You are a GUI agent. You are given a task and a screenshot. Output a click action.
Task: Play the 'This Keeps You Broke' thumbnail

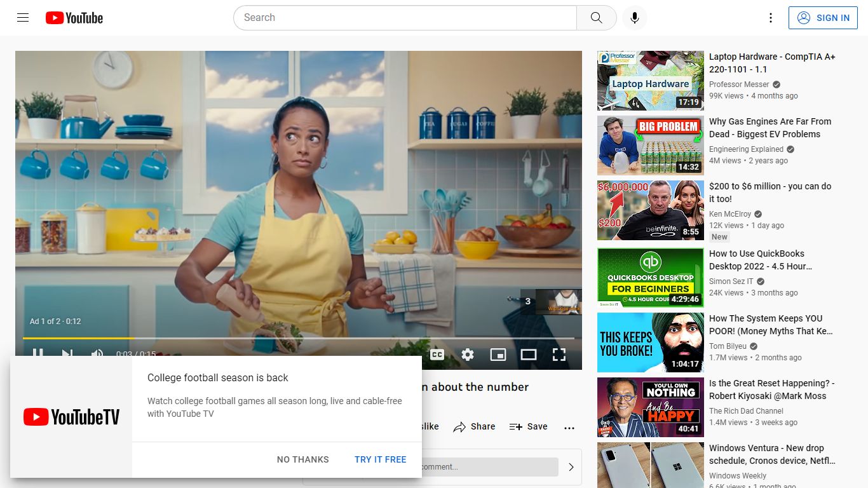click(x=651, y=342)
